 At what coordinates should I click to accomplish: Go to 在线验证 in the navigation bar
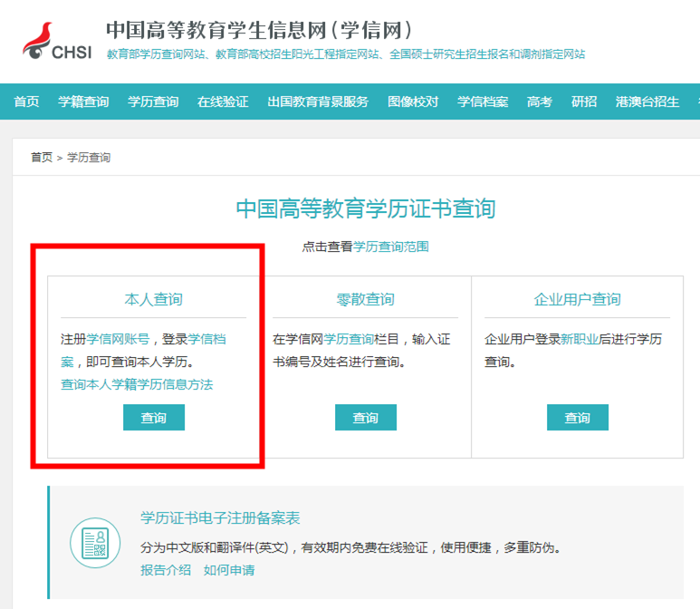point(223,101)
